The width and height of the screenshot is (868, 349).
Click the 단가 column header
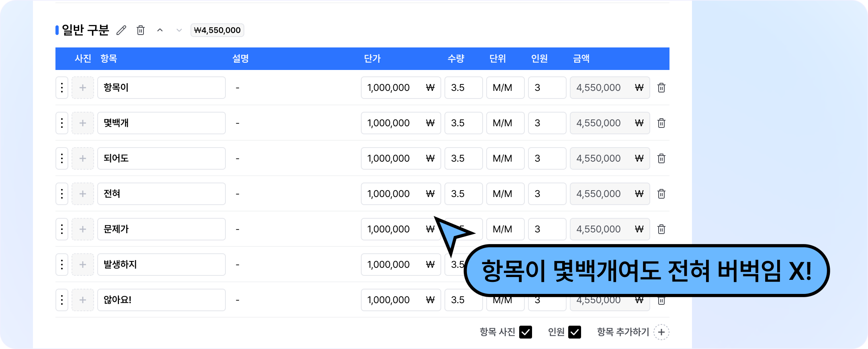pyautogui.click(x=372, y=59)
